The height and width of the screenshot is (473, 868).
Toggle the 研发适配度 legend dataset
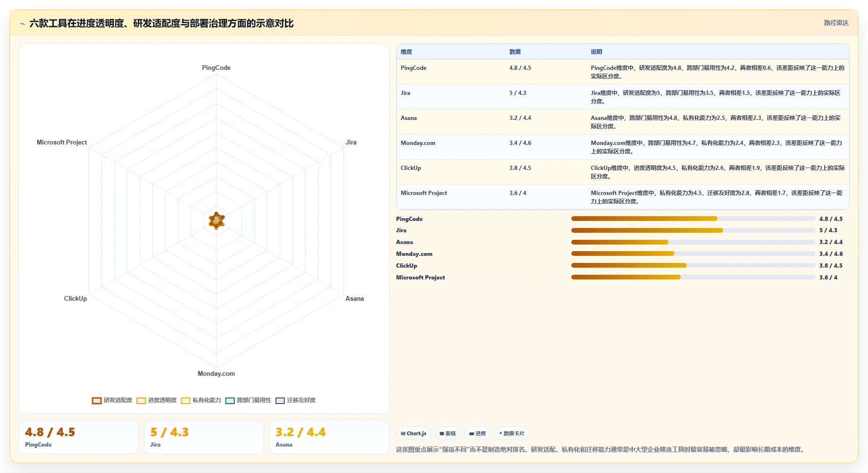[112, 400]
